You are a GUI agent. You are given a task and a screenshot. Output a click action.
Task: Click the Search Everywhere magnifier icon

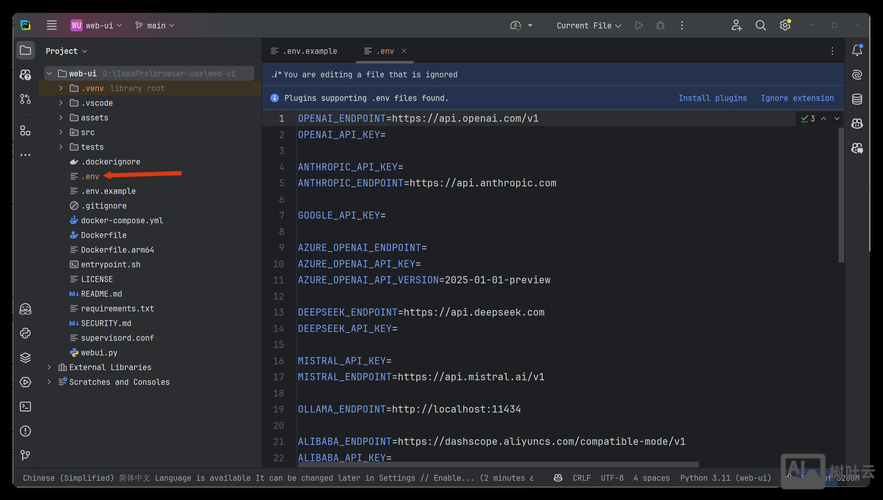click(x=761, y=25)
